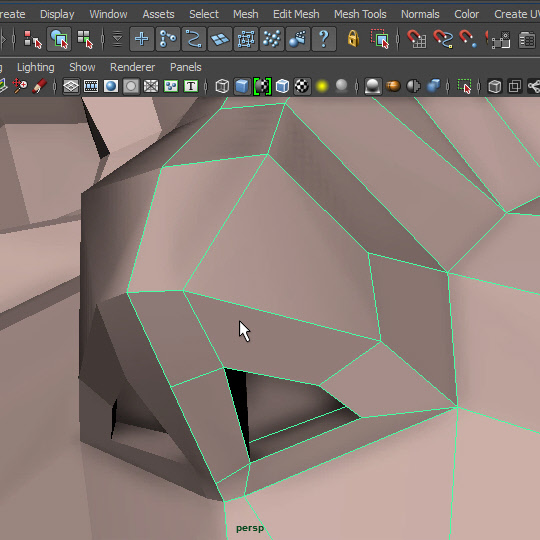Image resolution: width=540 pixels, height=540 pixels.
Task: Click the snap to view planes icon
Action: point(501,40)
